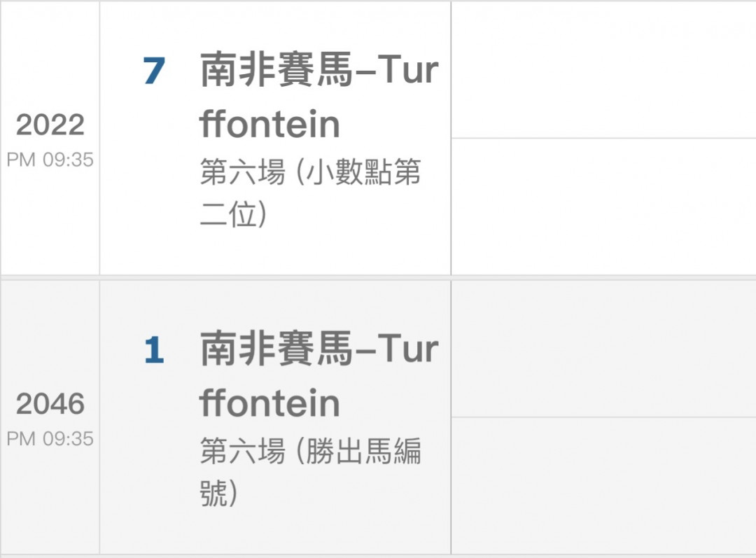
Task: Click the blue number 7 match count
Action: click(x=154, y=71)
